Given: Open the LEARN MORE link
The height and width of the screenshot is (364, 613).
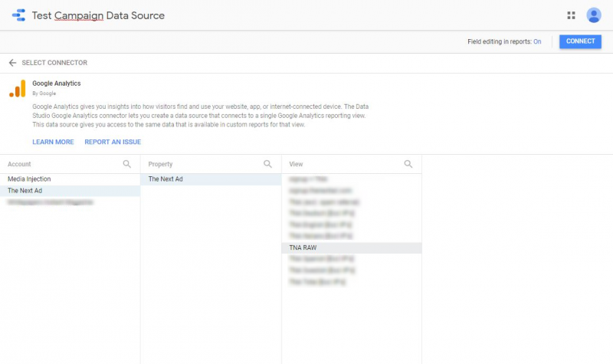Looking at the screenshot, I should tap(53, 142).
